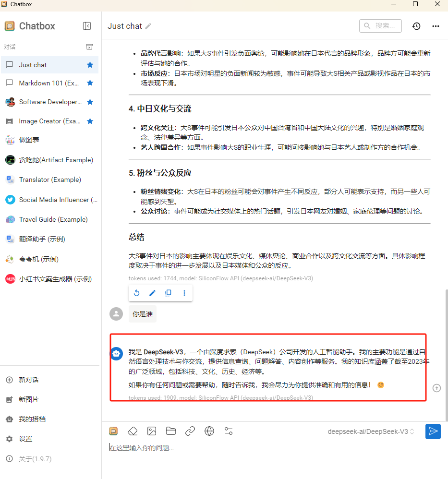Send the message with the blue arrow button
The width and height of the screenshot is (448, 479).
(x=433, y=431)
